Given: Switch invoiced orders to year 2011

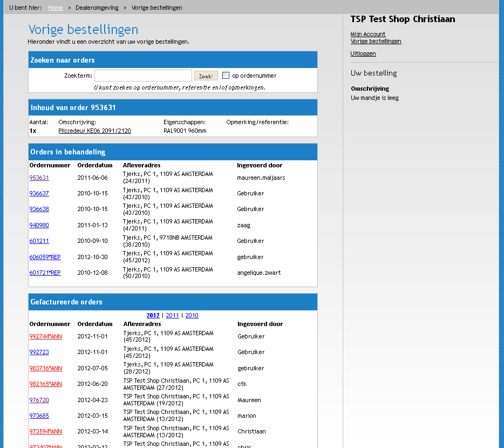Looking at the screenshot, I should coord(172,315).
